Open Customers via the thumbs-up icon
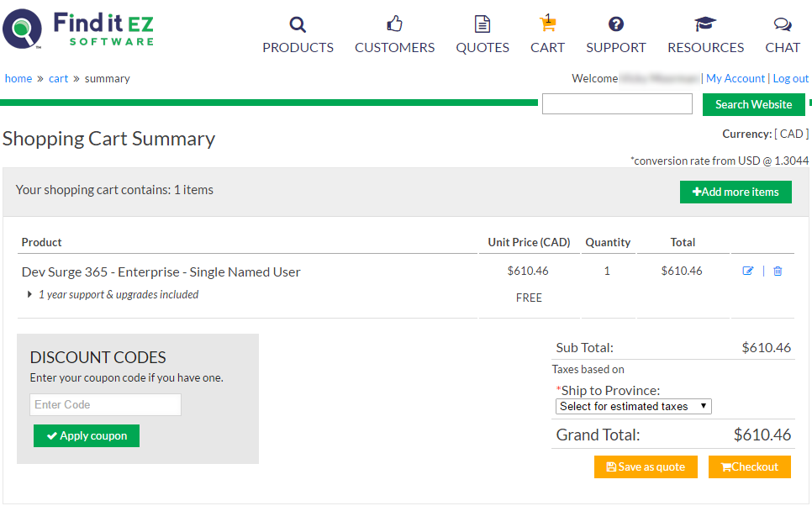The image size is (812, 506). (x=394, y=24)
